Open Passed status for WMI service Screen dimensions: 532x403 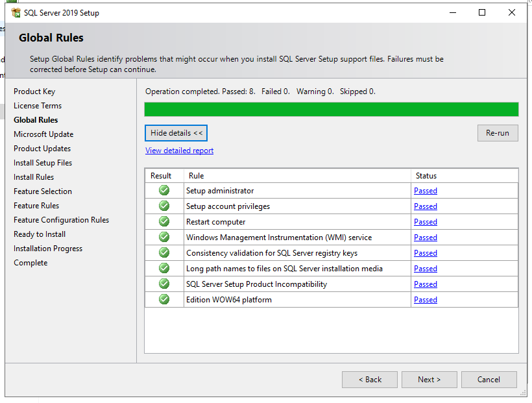coord(426,238)
